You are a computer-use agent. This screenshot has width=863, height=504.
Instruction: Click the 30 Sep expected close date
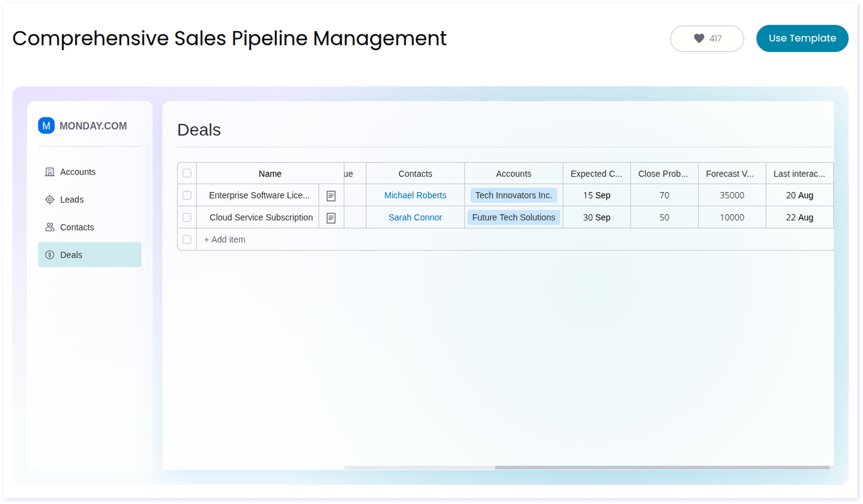click(x=596, y=217)
